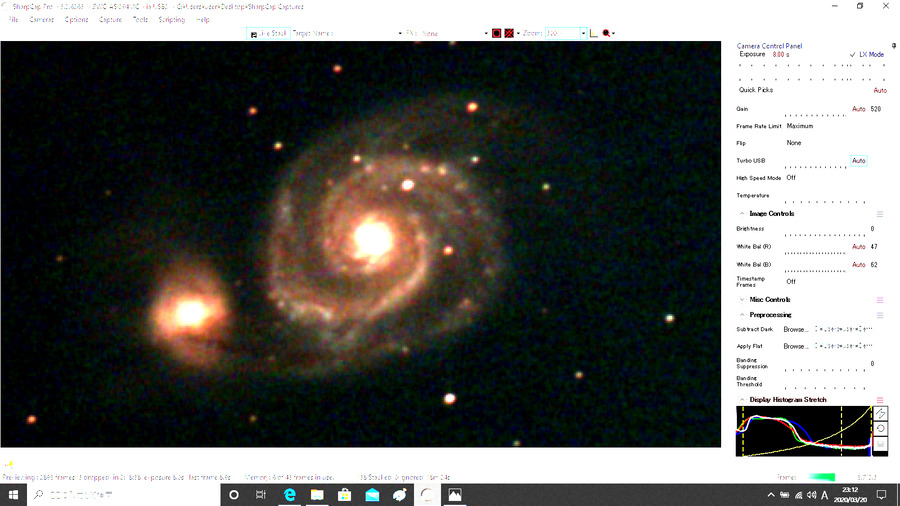The image size is (900, 506).
Task: Open the Misc Controls section menu icon
Action: [880, 300]
